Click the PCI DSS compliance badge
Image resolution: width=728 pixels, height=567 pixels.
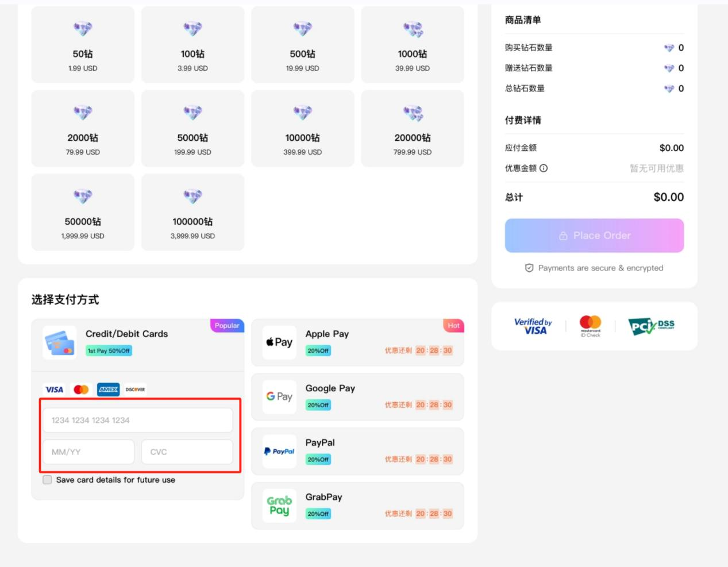(651, 326)
